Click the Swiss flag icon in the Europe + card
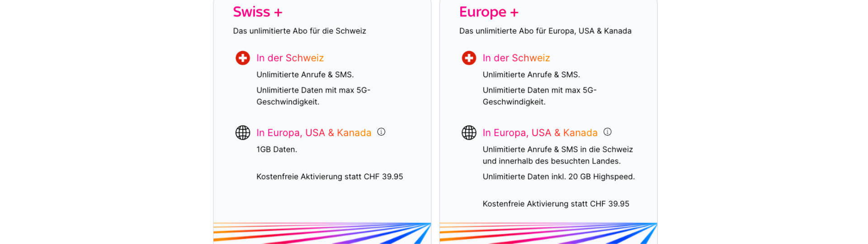The width and height of the screenshot is (868, 244). (469, 58)
